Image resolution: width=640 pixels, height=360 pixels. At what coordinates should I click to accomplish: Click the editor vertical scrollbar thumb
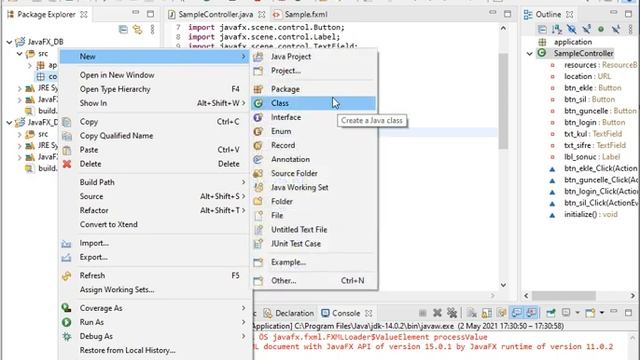pyautogui.click(x=503, y=101)
